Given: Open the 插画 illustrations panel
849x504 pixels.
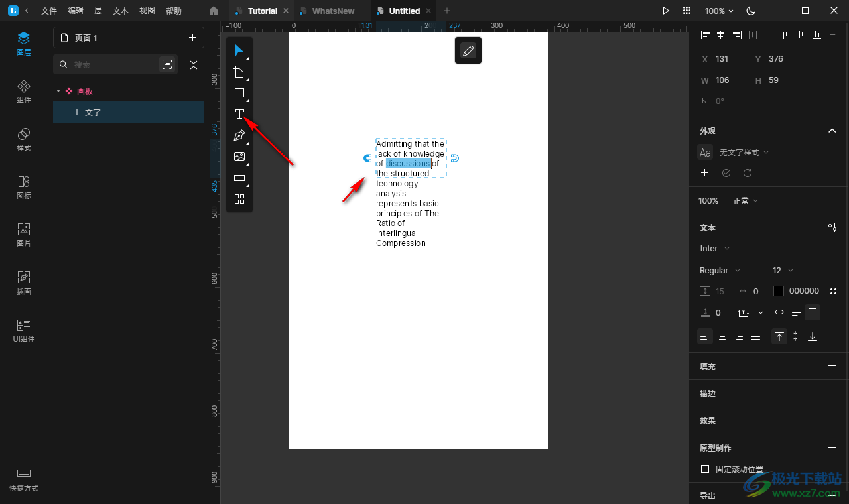Looking at the screenshot, I should (x=24, y=283).
